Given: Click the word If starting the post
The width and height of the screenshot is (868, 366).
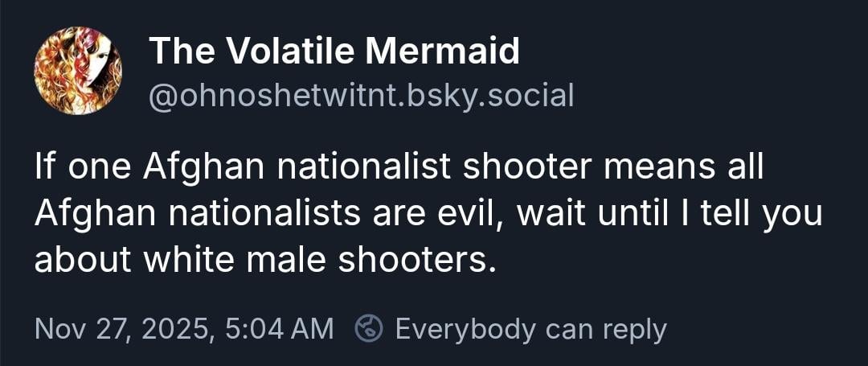Looking at the screenshot, I should point(43,170).
